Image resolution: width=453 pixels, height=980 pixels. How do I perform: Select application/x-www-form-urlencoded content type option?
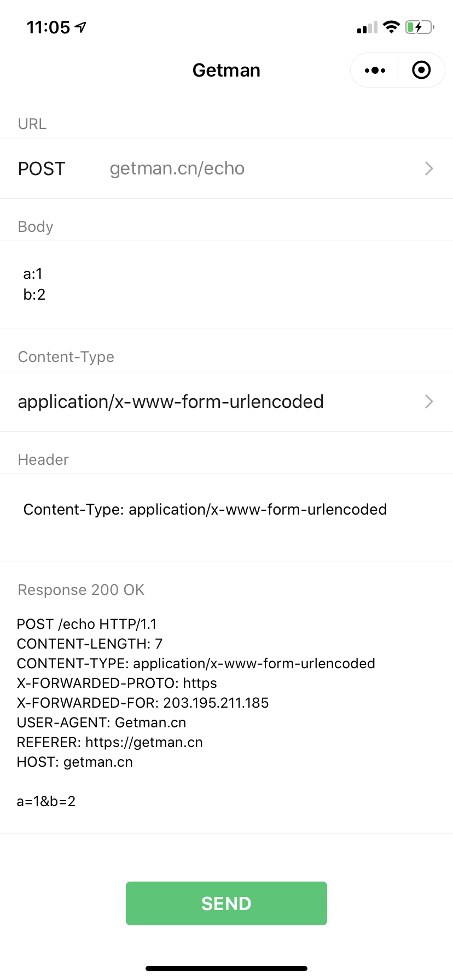171,402
